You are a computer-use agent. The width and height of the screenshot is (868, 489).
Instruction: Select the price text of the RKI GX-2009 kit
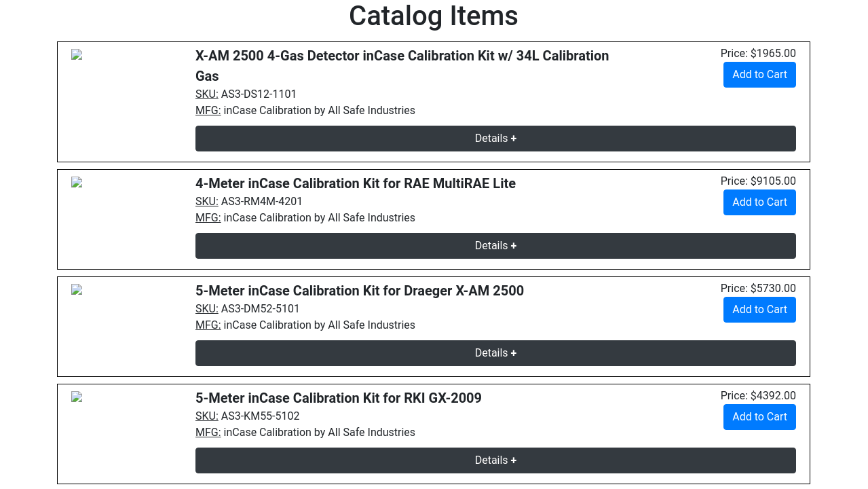758,395
